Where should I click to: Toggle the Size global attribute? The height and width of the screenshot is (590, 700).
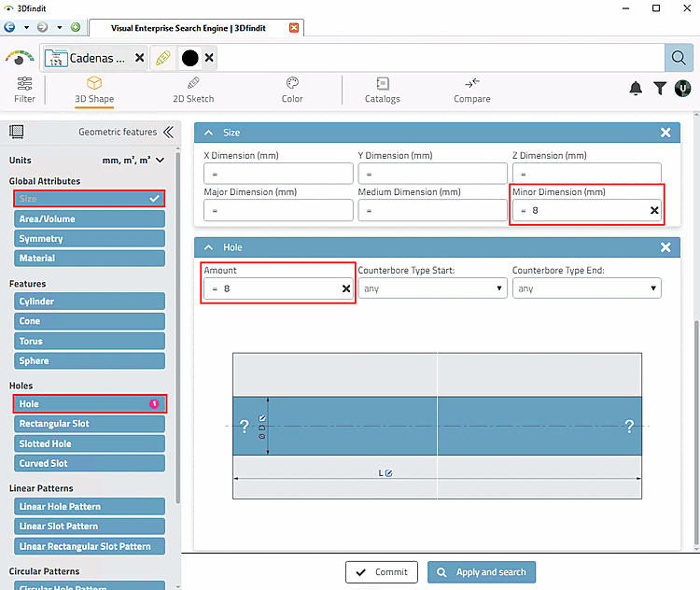tap(90, 199)
